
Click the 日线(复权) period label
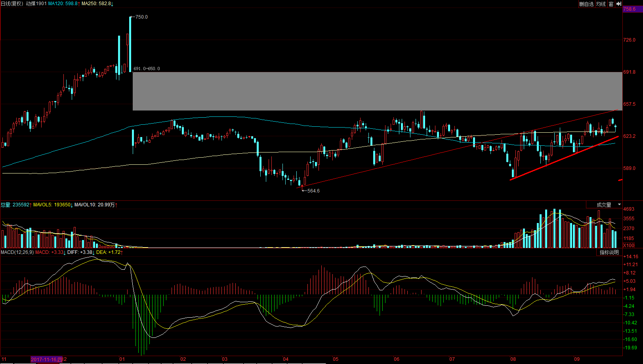click(13, 4)
